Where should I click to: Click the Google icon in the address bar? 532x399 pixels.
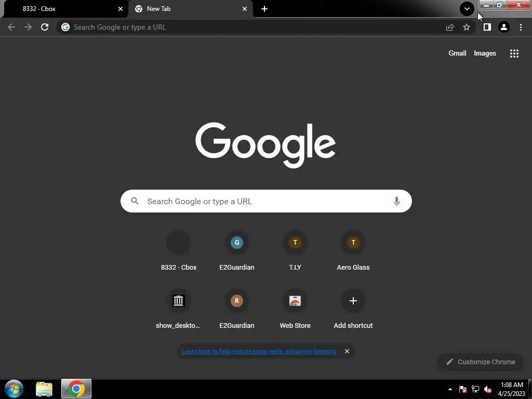click(65, 27)
